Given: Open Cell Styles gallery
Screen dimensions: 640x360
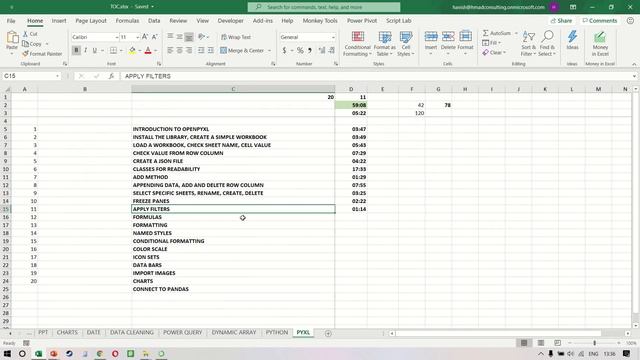Looking at the screenshot, I should (406, 44).
